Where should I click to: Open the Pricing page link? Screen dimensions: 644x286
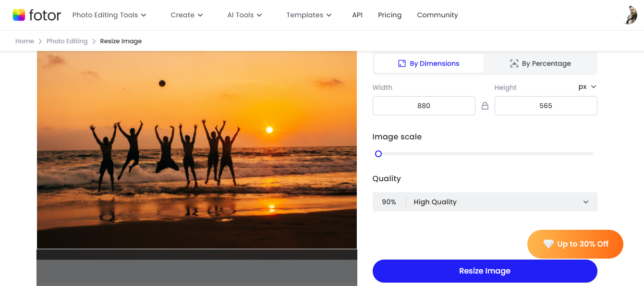389,15
